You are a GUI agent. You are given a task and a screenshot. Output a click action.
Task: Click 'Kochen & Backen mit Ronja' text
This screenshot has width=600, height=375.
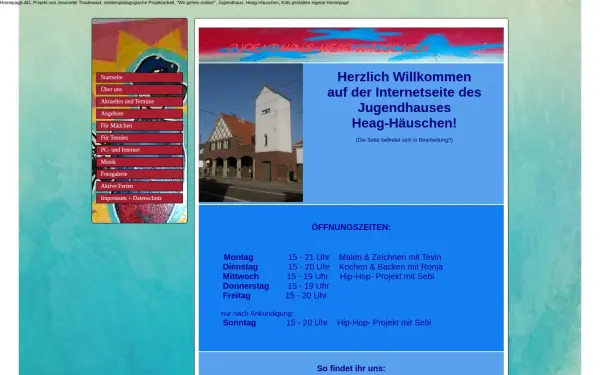click(x=391, y=267)
